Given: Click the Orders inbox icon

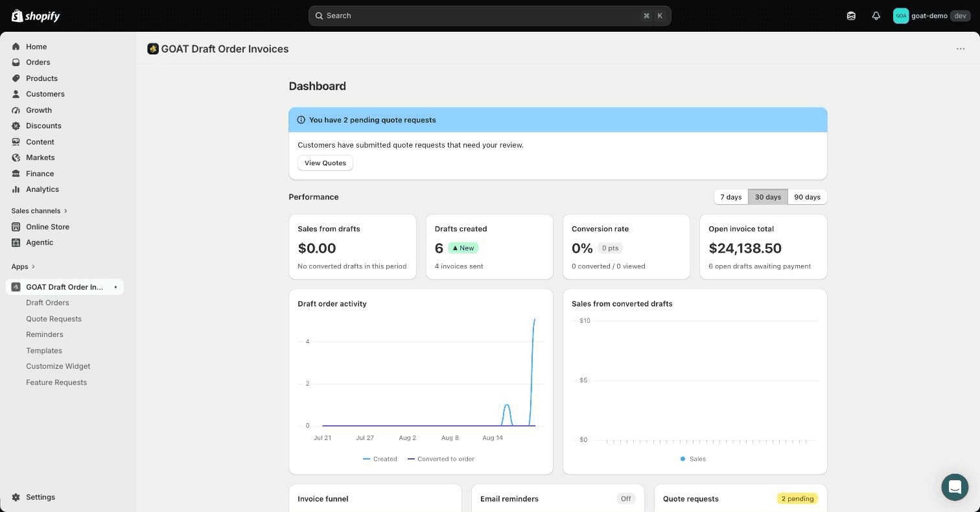Looking at the screenshot, I should click(16, 62).
